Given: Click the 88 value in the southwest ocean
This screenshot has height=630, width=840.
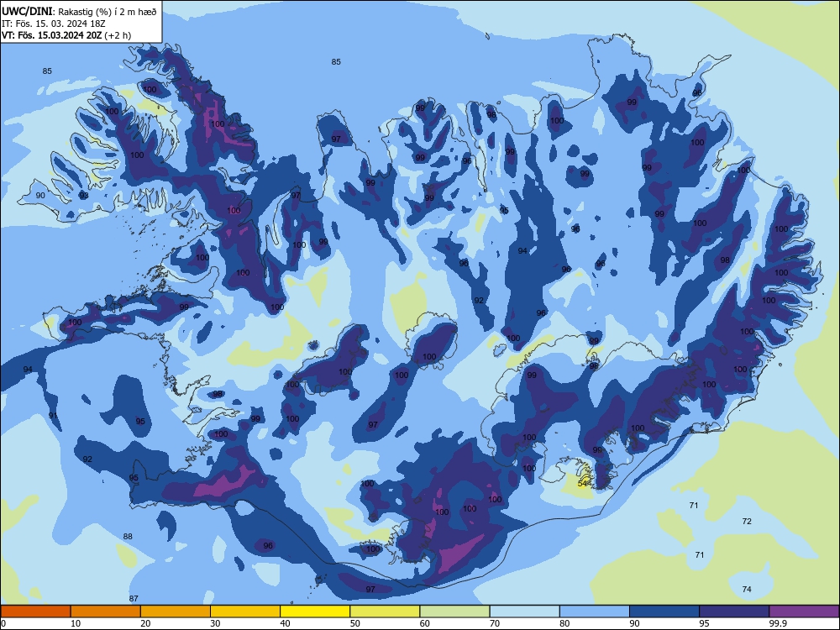Looking at the screenshot, I should (128, 536).
